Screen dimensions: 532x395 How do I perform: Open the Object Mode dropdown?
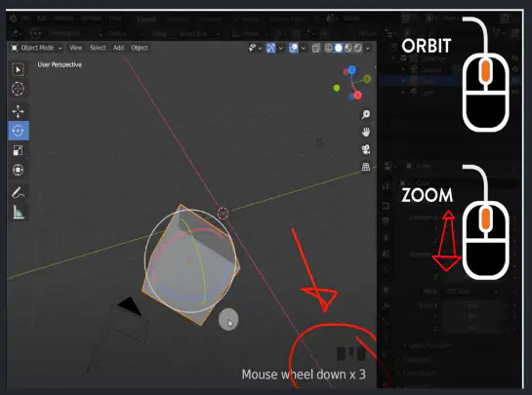[36, 48]
